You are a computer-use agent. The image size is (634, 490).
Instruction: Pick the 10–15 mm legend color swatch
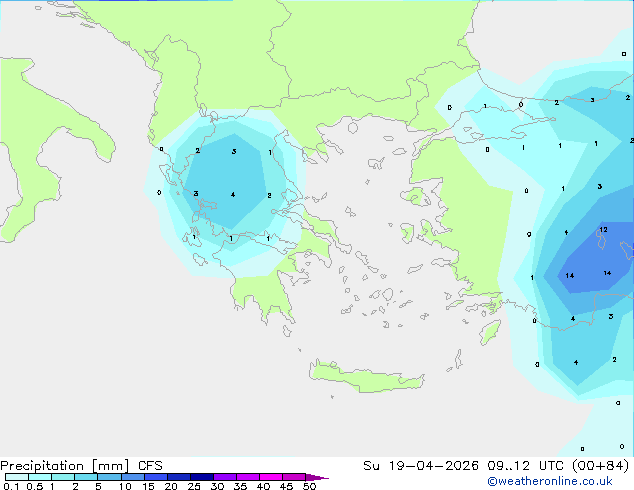(x=133, y=477)
